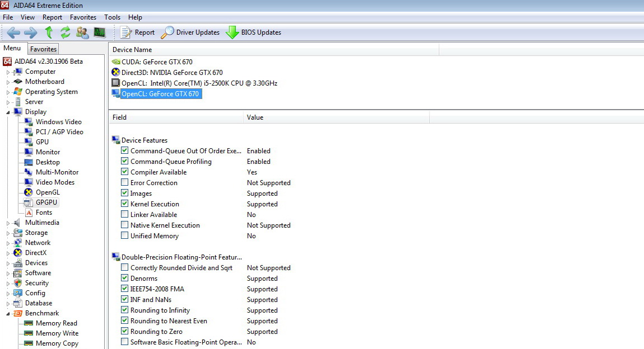
Task: Select the Monitor item icon in tree
Action: 29,152
